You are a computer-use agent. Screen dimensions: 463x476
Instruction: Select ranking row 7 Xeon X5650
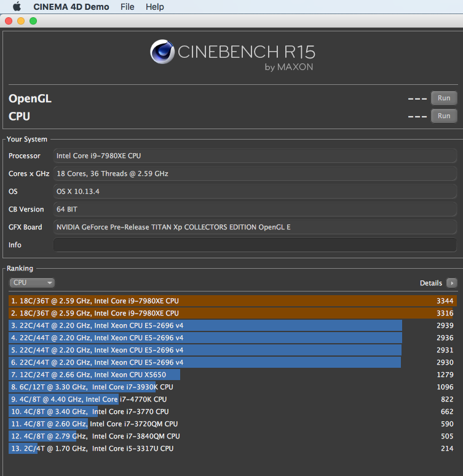(x=232, y=375)
